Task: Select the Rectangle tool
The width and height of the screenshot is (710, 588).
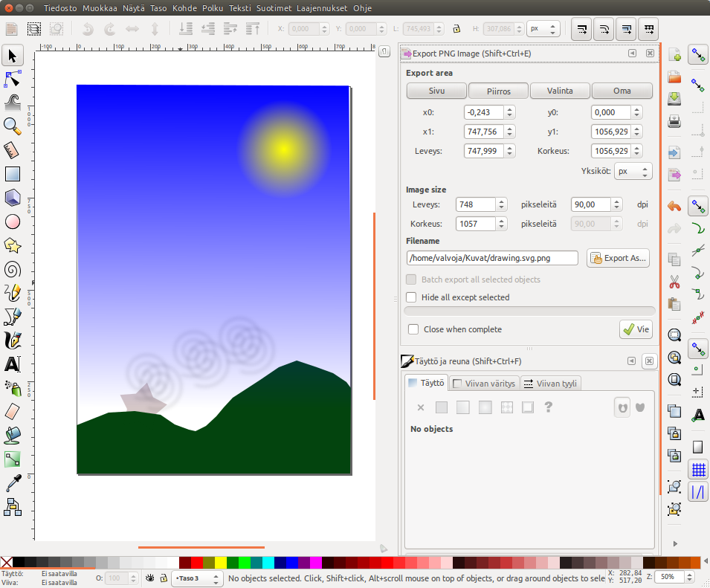Action: 12,174
